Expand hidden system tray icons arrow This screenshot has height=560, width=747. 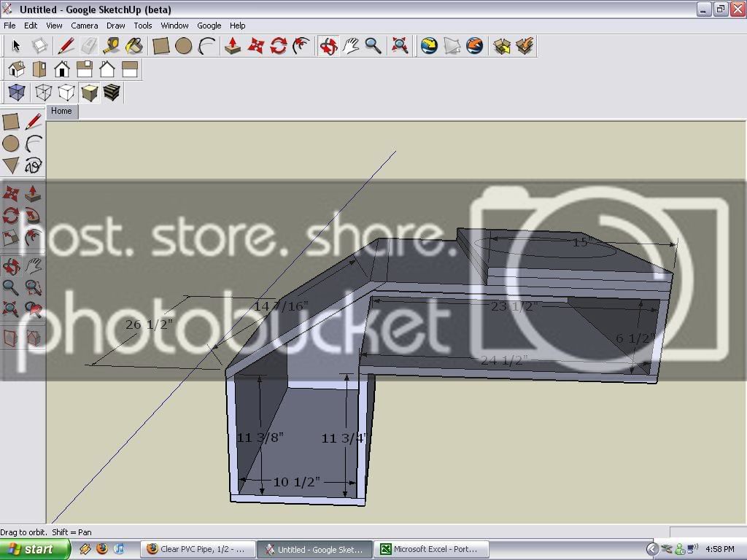[x=652, y=550]
